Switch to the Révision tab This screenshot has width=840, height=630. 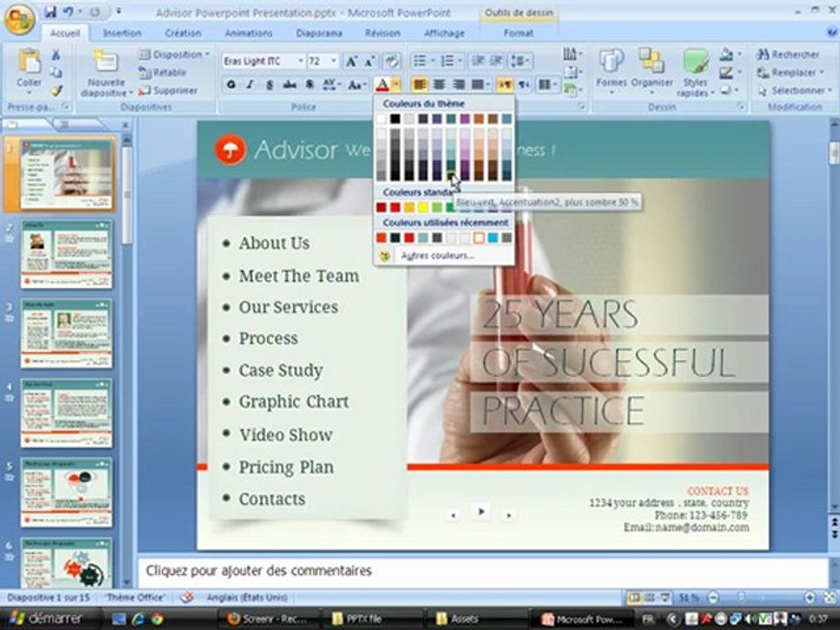pos(382,32)
